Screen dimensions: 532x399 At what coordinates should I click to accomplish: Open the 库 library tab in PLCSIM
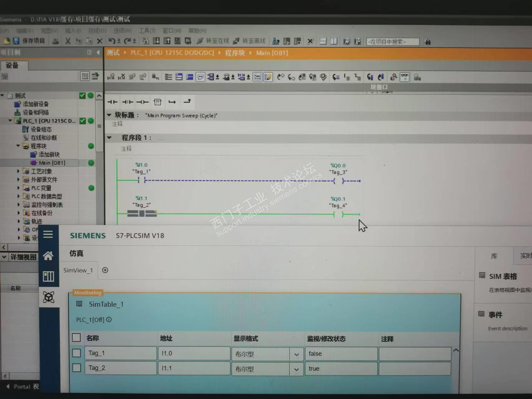pyautogui.click(x=494, y=256)
